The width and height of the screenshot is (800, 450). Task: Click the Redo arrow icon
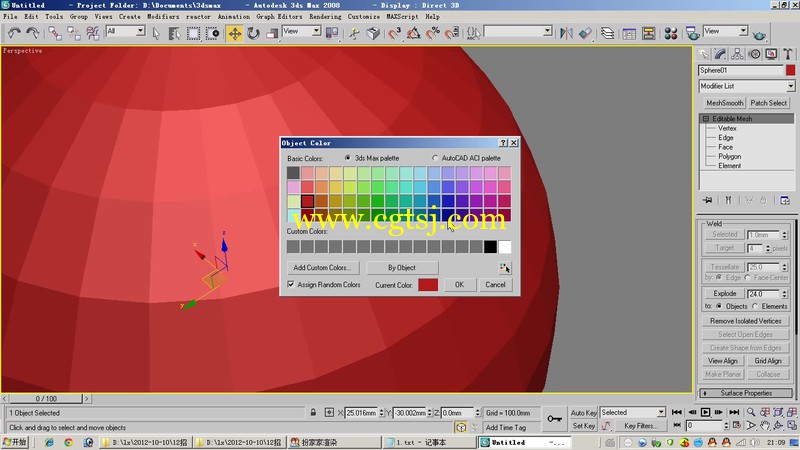click(33, 34)
